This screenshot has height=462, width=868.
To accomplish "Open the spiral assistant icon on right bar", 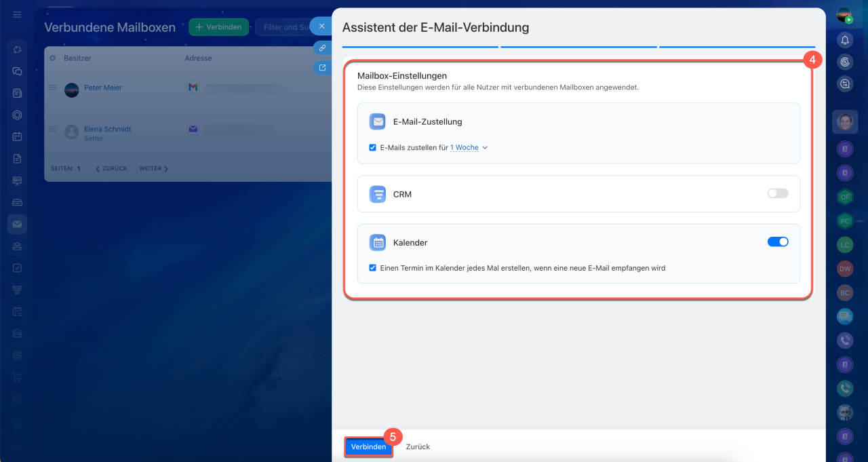I will tap(845, 62).
